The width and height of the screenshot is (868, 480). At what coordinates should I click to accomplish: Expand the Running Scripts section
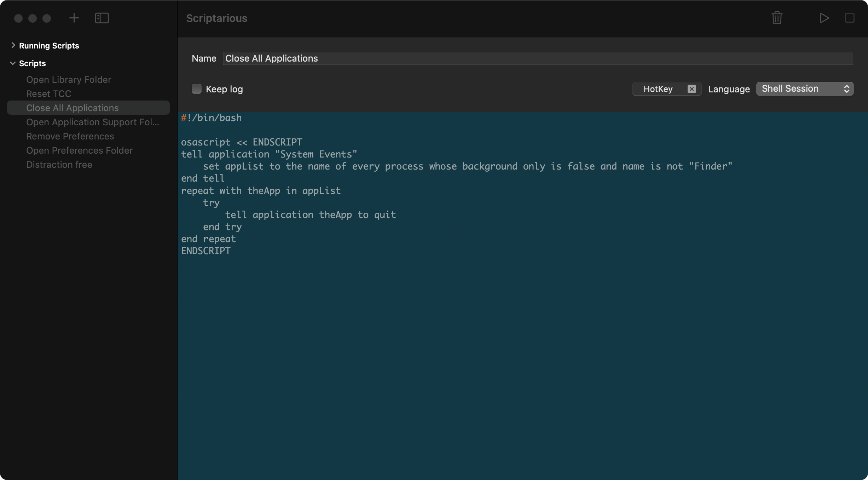tap(13, 45)
